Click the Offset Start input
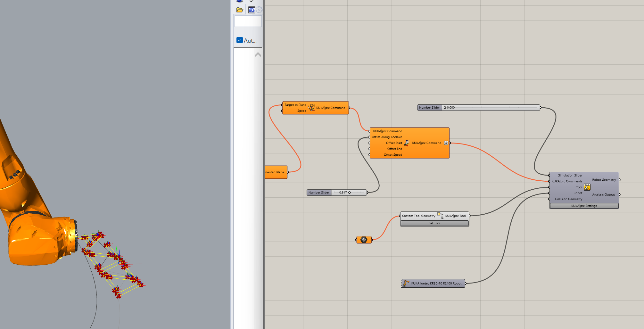644x329 pixels. [394, 143]
